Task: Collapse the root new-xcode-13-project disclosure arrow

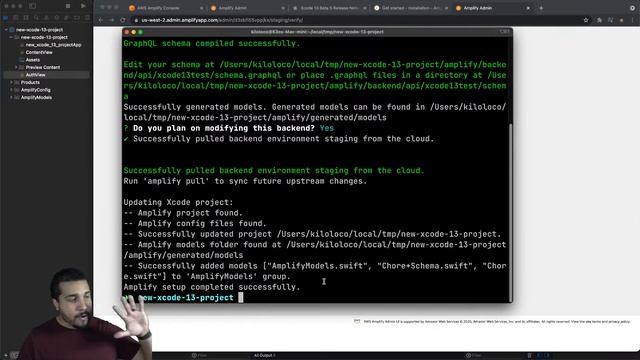Action: point(6,30)
